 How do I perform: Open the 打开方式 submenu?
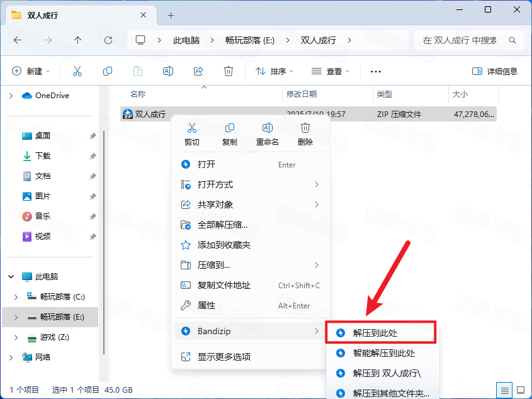(250, 184)
